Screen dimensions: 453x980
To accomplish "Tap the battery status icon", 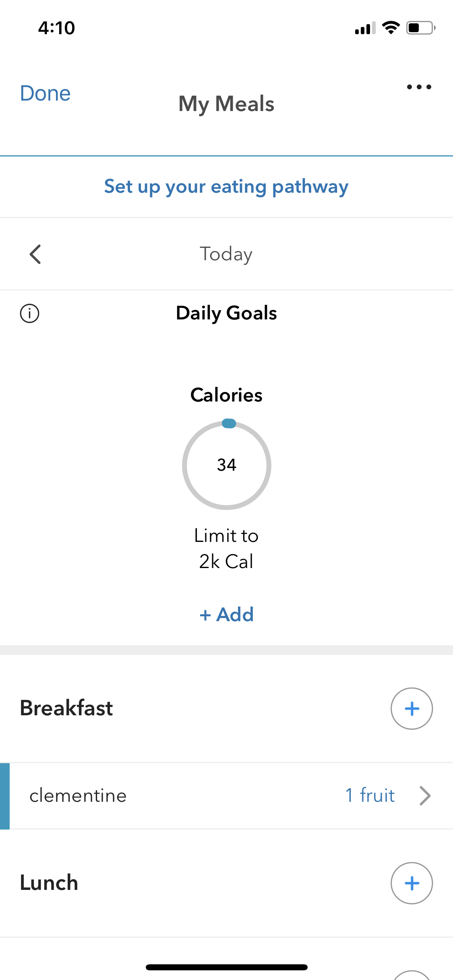I will click(420, 28).
